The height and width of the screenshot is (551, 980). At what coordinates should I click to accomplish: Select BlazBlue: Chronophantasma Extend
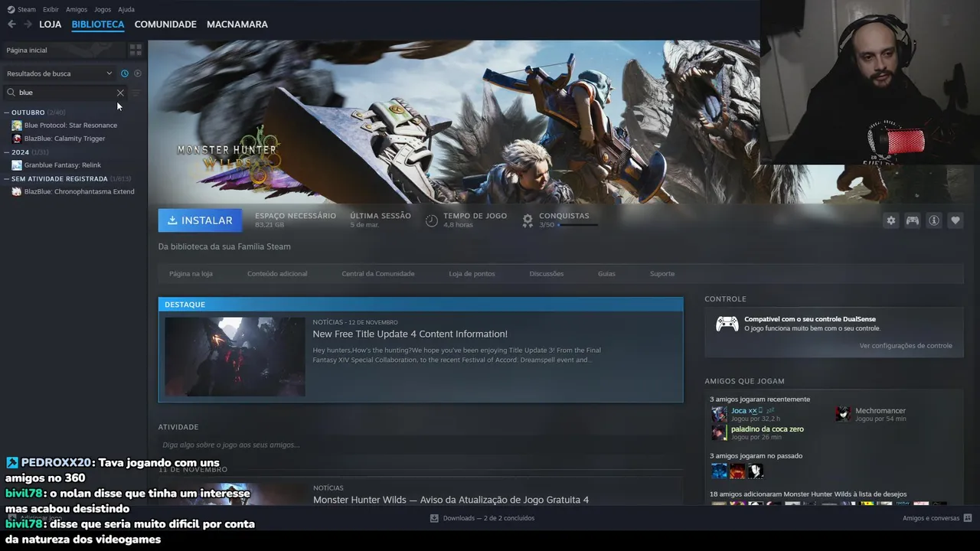click(79, 191)
